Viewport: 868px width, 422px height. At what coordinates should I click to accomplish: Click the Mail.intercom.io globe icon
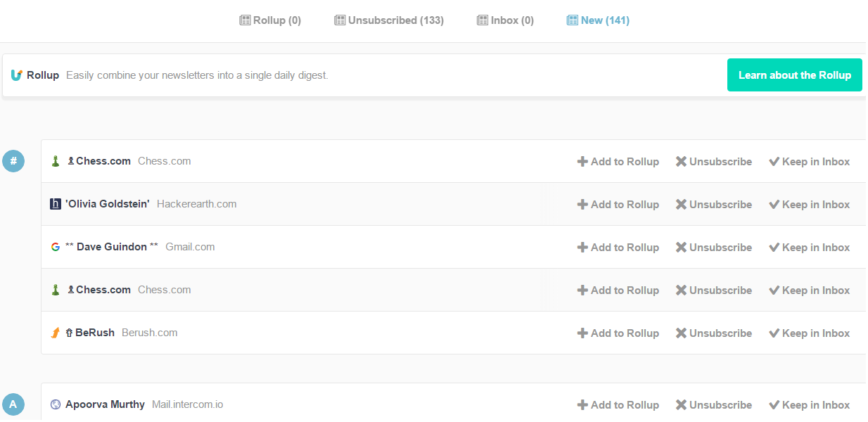(x=55, y=404)
